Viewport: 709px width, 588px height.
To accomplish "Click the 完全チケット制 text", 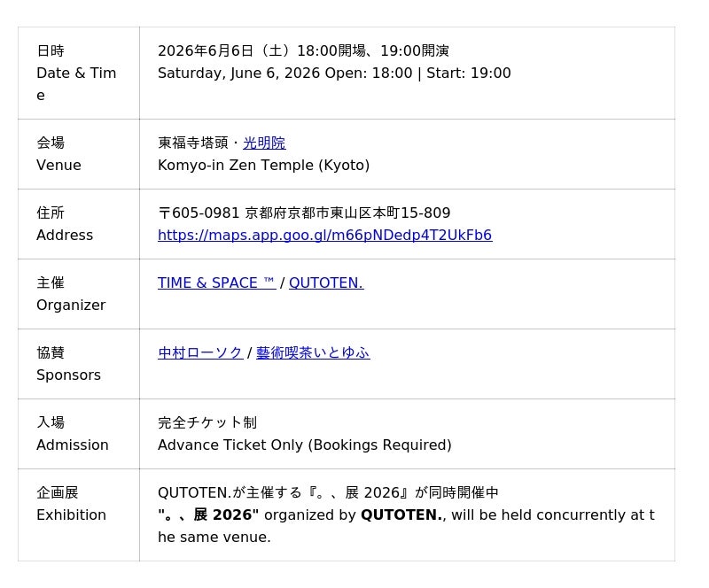I will point(207,422).
